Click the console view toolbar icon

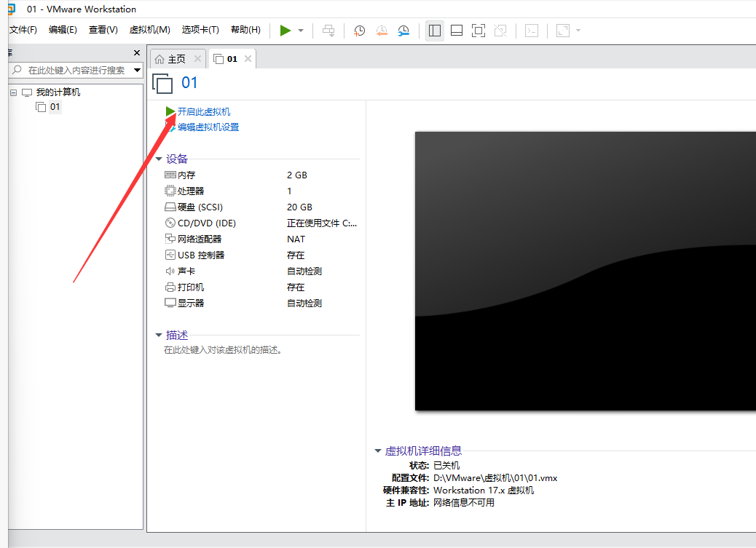pyautogui.click(x=532, y=31)
